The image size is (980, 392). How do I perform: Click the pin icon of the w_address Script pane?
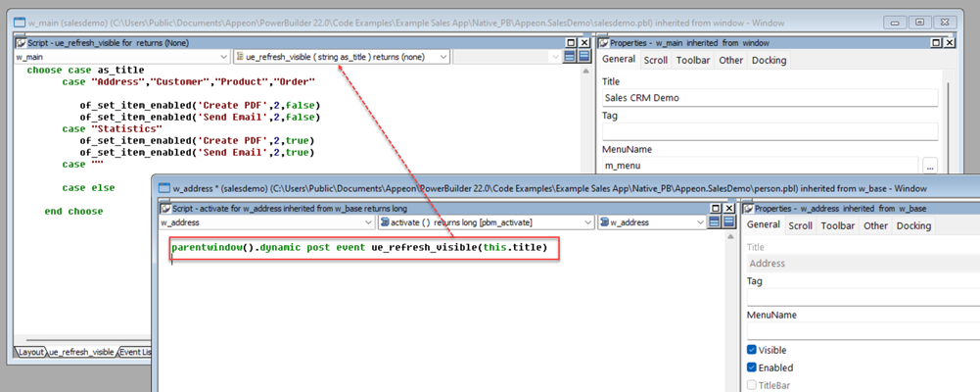(x=163, y=208)
